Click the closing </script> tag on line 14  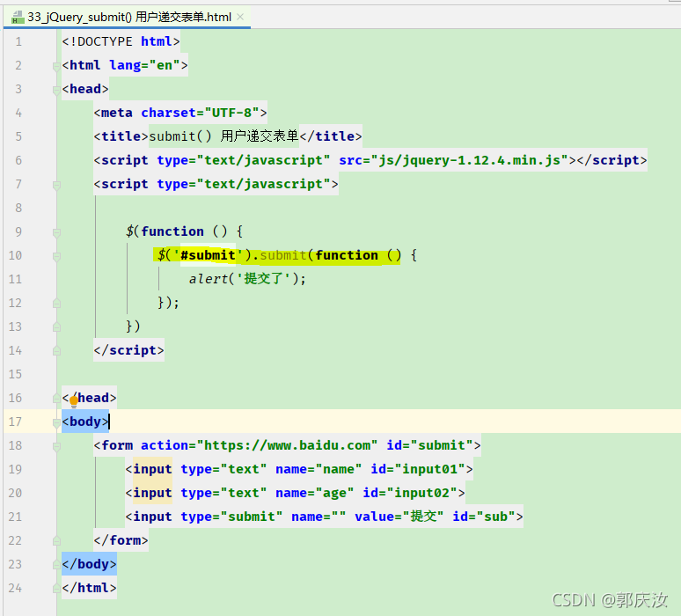tap(129, 350)
